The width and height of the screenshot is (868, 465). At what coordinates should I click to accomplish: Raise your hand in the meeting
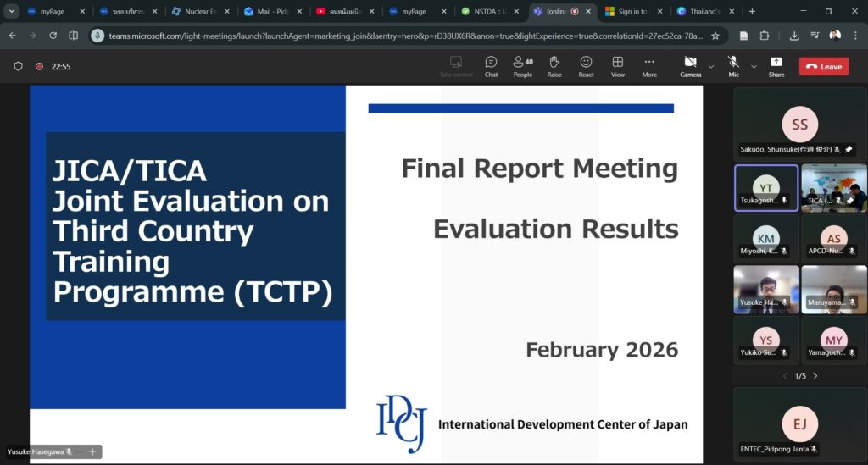[554, 66]
